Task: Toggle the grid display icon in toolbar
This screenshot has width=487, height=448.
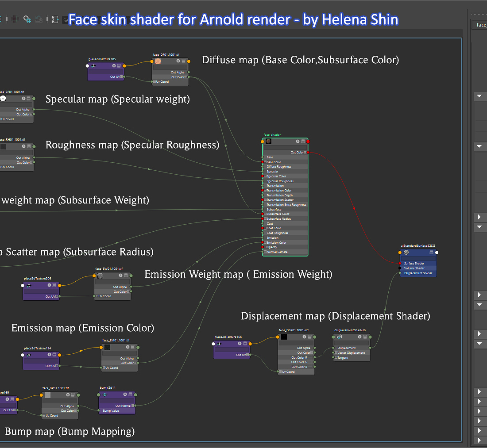Action: (x=15, y=19)
